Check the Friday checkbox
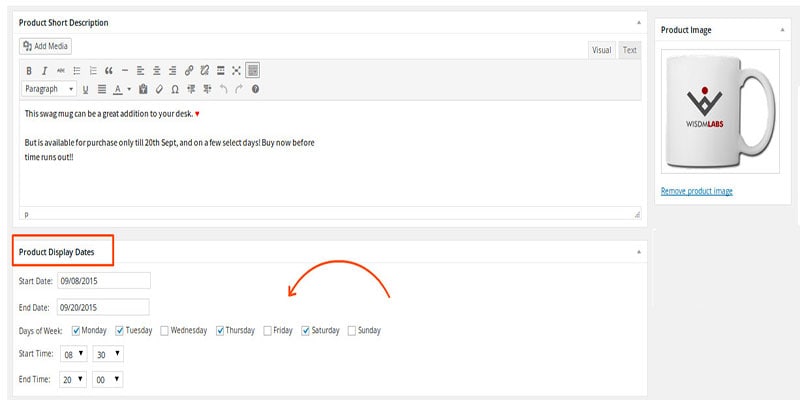 coord(267,331)
